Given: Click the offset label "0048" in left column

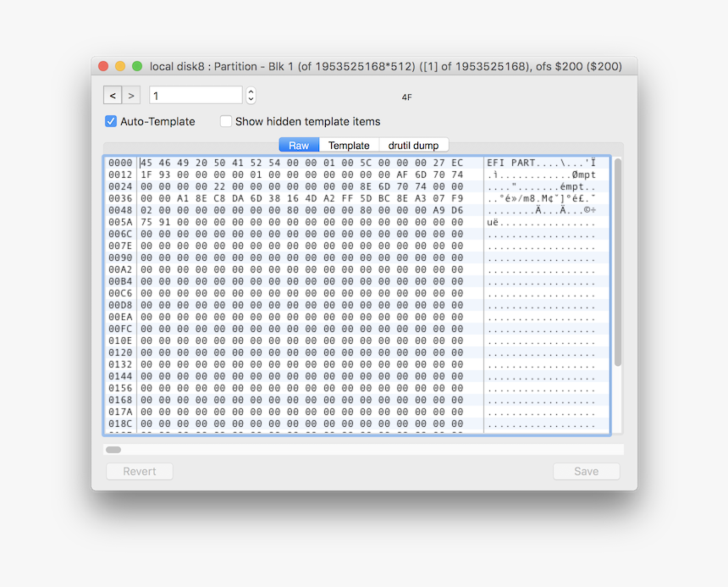Looking at the screenshot, I should pos(121,210).
